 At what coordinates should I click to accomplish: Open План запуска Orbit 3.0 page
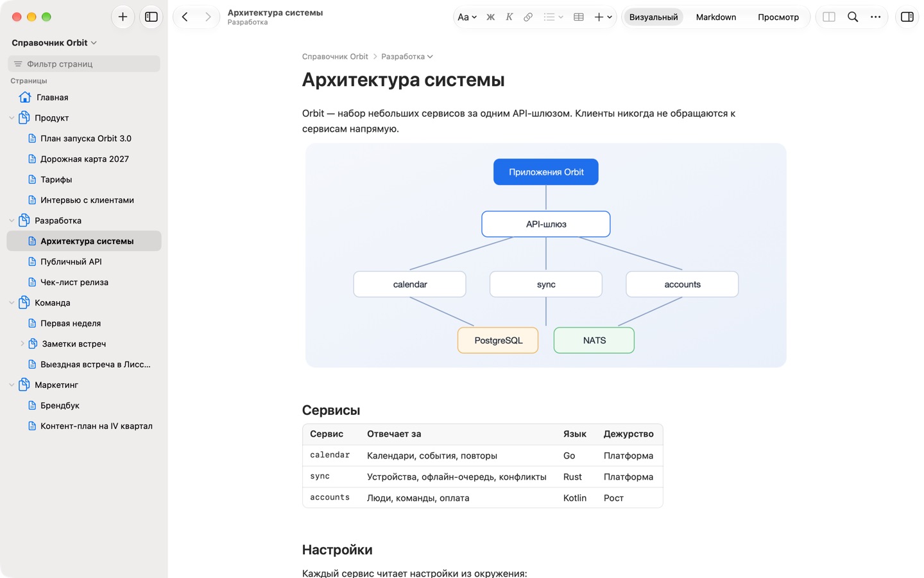(x=84, y=138)
